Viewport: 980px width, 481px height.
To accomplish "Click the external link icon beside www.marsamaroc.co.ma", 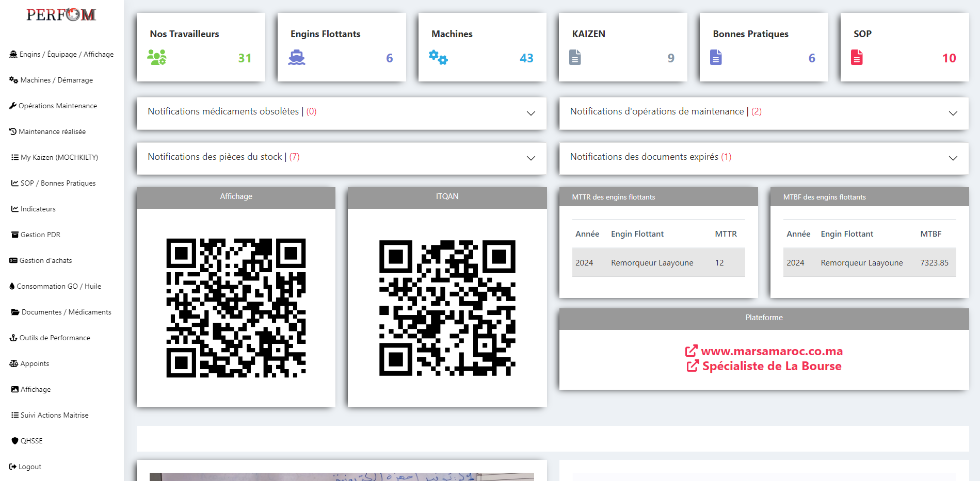I will [691, 351].
